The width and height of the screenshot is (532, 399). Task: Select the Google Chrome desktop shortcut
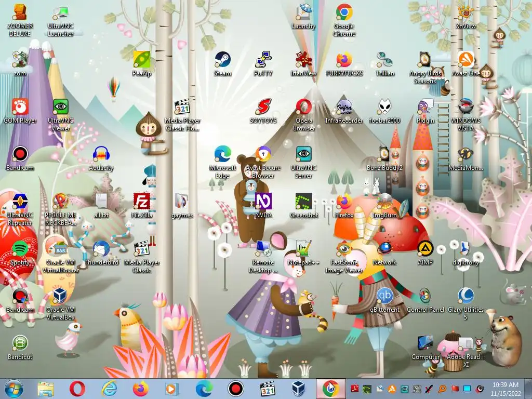pyautogui.click(x=344, y=21)
